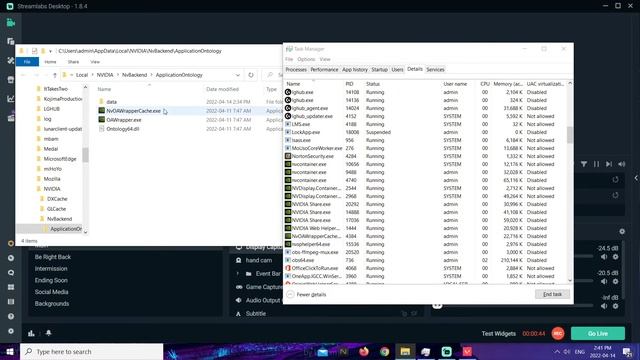Screen dimensions: 640x360
Task: Open Task Manager View menu
Action: coord(325,59)
